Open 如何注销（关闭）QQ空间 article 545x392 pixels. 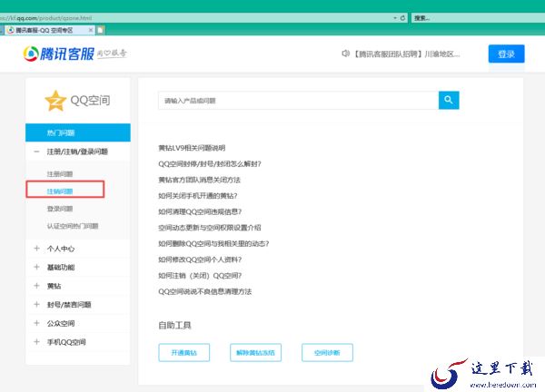click(200, 276)
